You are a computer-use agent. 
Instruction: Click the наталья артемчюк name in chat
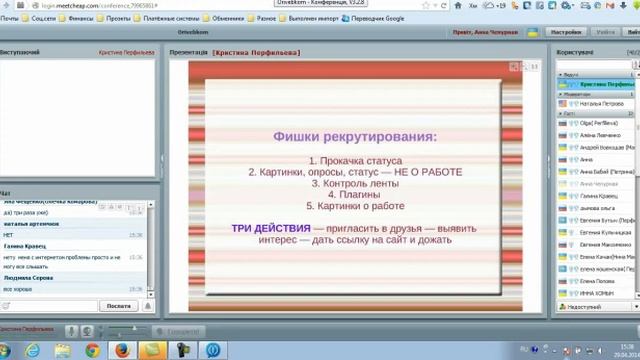[x=31, y=224]
